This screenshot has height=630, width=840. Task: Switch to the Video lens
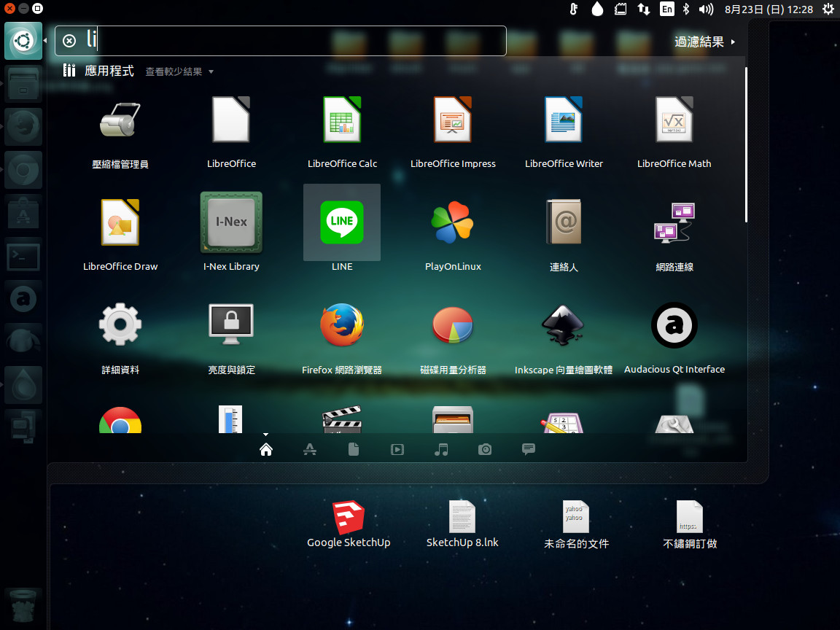(x=397, y=449)
